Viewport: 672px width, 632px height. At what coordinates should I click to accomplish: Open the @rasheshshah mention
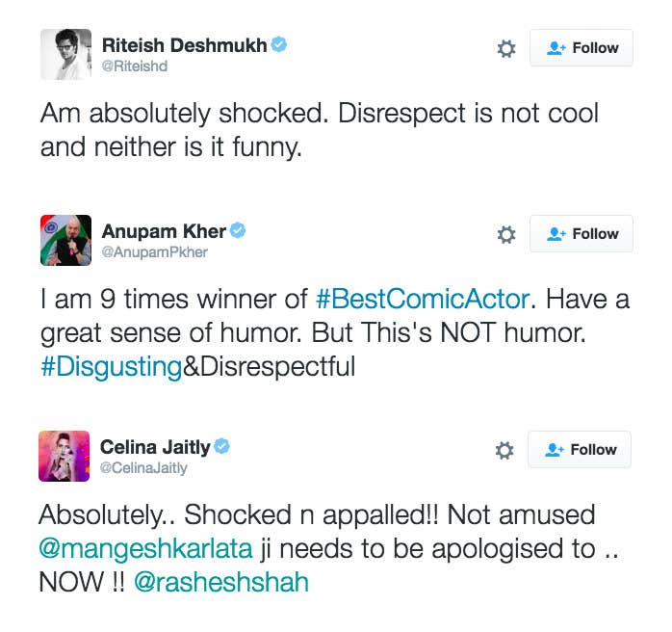click(221, 582)
